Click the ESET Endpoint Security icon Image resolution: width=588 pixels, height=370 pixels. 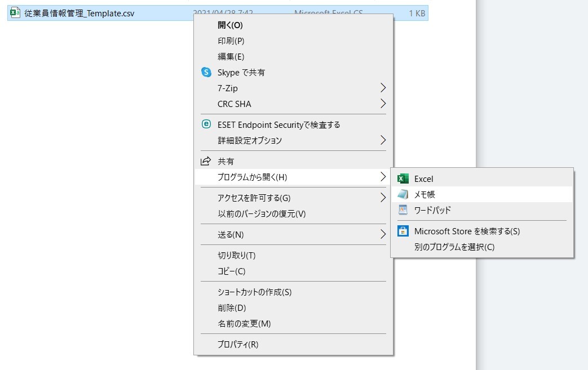point(206,124)
